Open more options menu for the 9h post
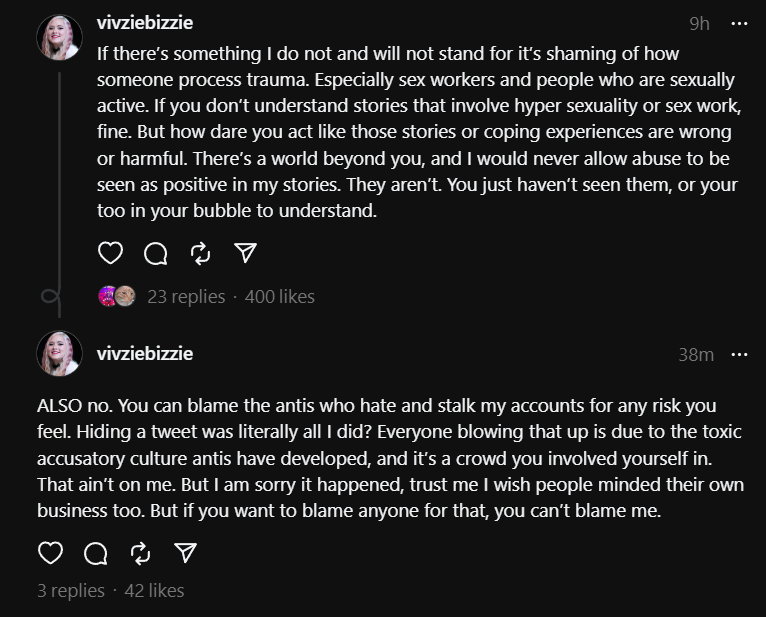This screenshot has height=617, width=766. tap(739, 23)
